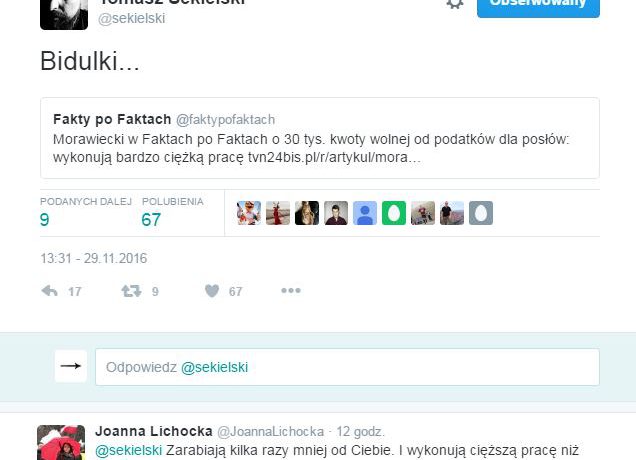This screenshot has width=636, height=460.
Task: Click the blue person silhouette avatar
Action: coord(365,213)
